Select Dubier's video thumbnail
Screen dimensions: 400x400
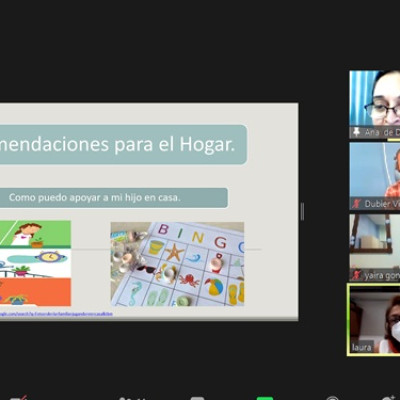(375, 176)
